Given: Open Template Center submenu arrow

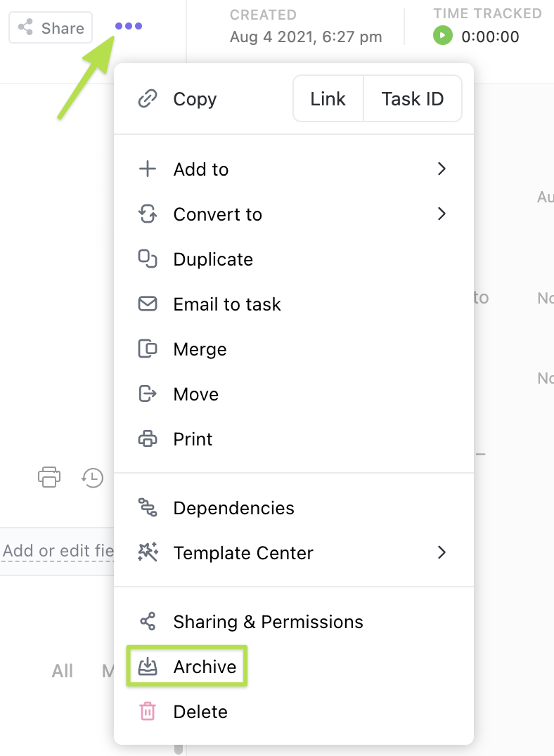Looking at the screenshot, I should coord(442,553).
